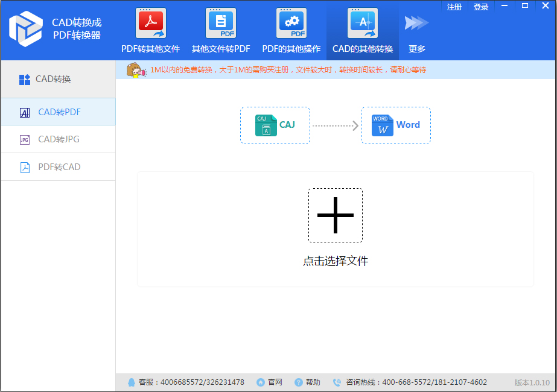Click the 注册 registration link
Viewport: 557px width, 392px height.
pyautogui.click(x=454, y=7)
